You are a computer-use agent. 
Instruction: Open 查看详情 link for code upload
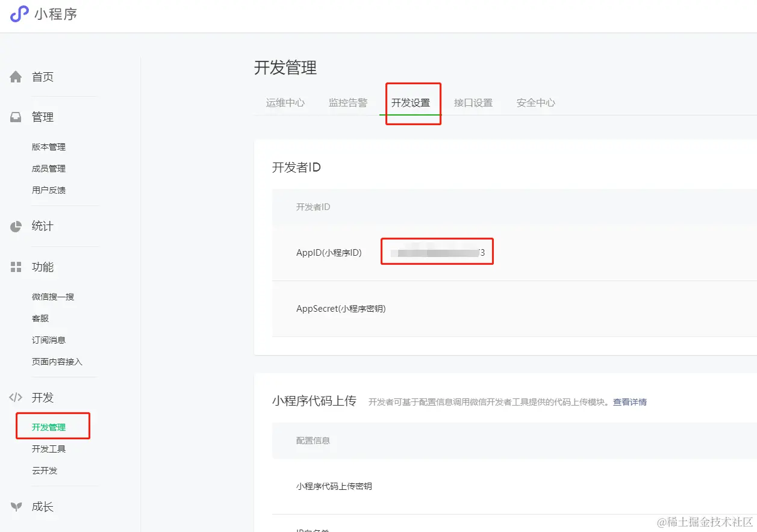629,401
